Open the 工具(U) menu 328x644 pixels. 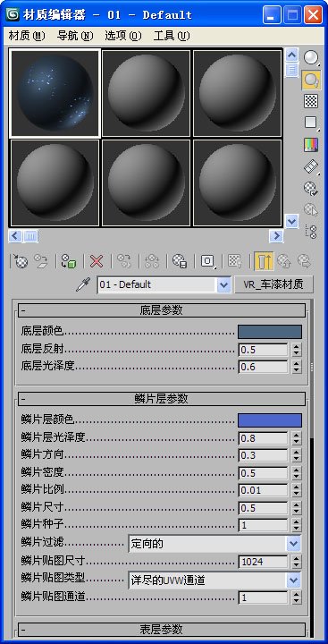click(x=172, y=36)
